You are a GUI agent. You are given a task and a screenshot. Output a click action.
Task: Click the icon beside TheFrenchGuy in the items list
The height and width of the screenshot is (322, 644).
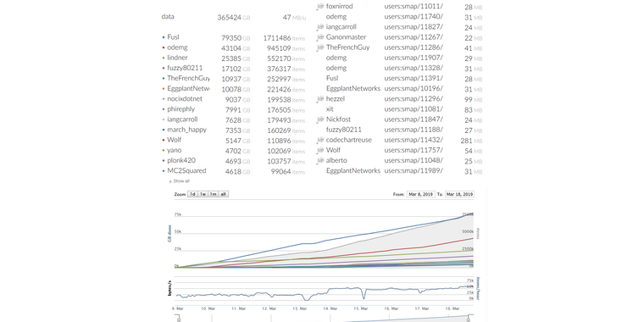pos(320,47)
